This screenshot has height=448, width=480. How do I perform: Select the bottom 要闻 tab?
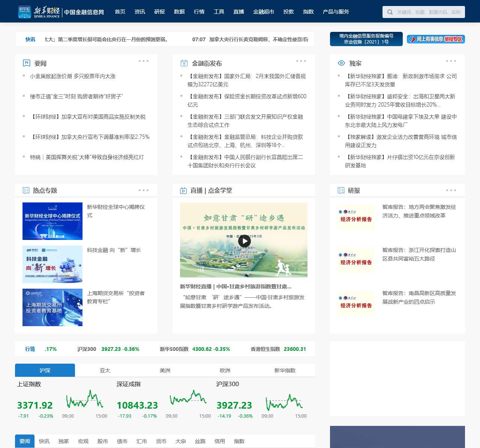25,441
